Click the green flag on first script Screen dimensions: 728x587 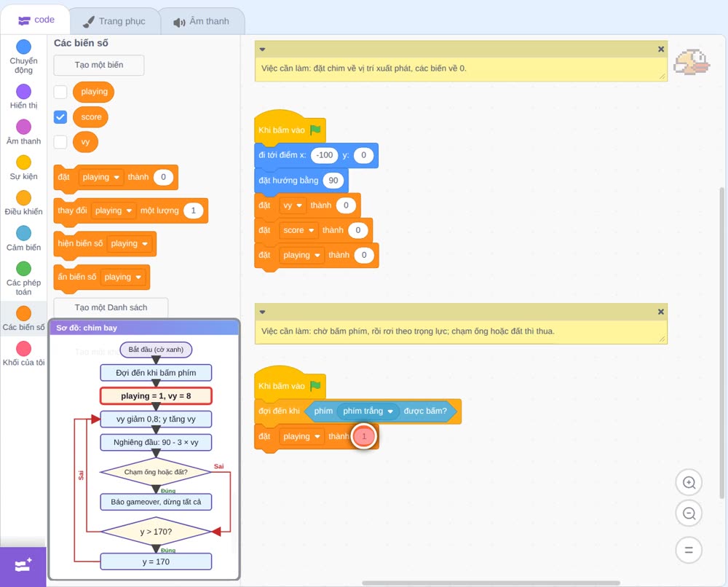coord(316,130)
